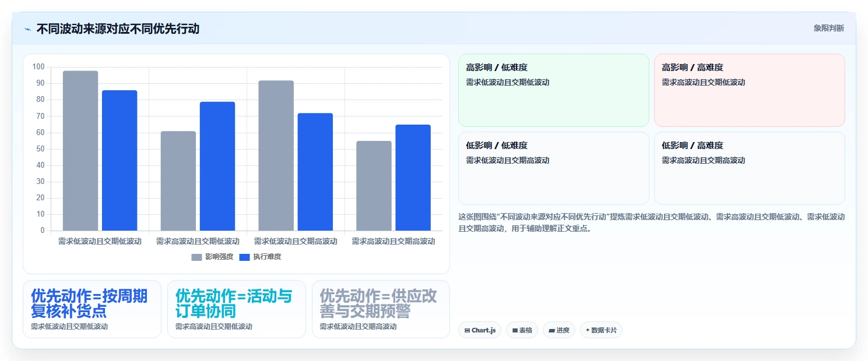
Task: Click the gray bar for 需求高波动且交期高波动
Action: point(374,186)
